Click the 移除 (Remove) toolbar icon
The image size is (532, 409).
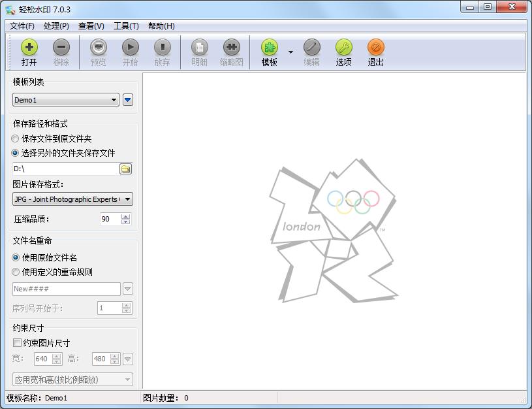point(61,47)
